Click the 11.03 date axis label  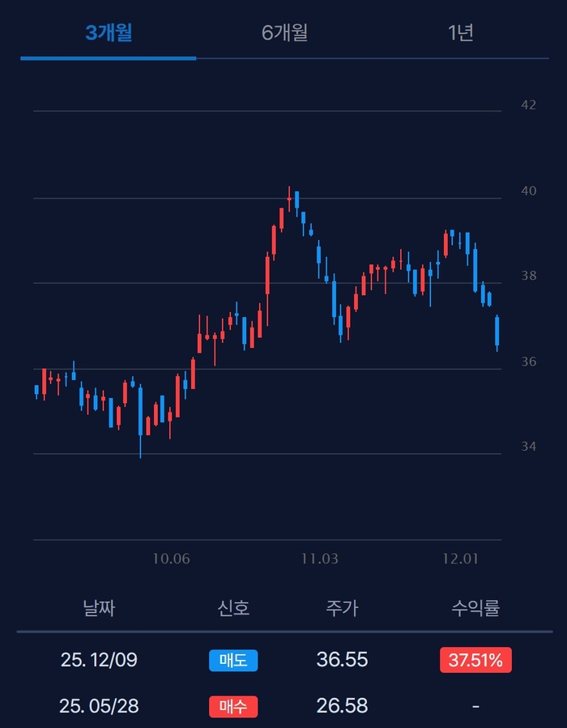[319, 559]
